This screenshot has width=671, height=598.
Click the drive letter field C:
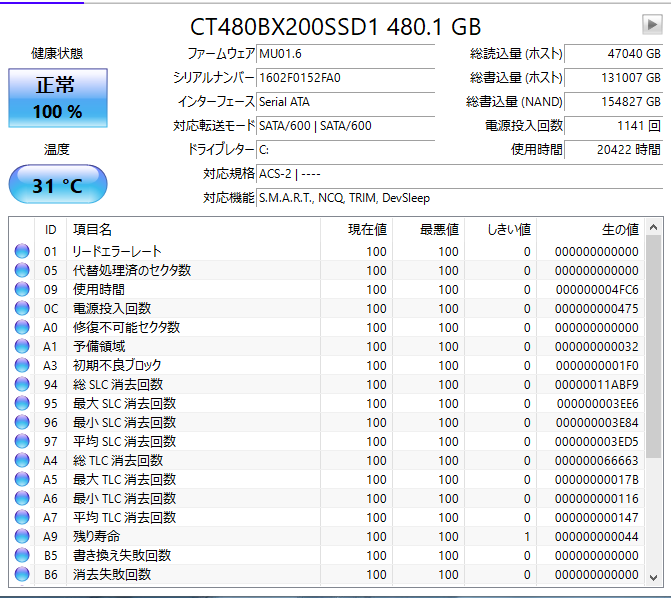(345, 150)
